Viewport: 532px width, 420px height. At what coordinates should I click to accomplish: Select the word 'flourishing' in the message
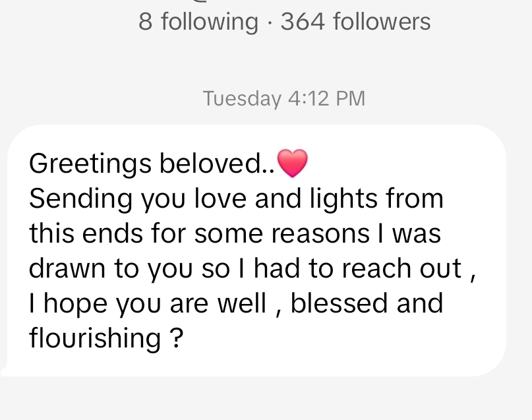(x=95, y=338)
